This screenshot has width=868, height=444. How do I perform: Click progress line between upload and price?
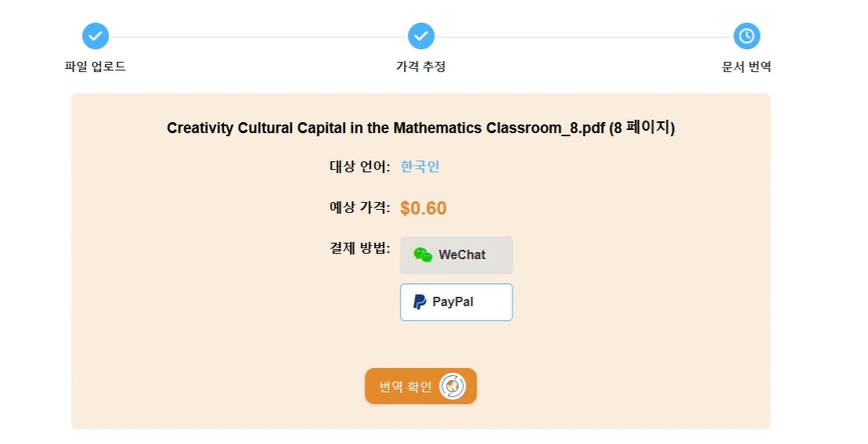pos(258,37)
